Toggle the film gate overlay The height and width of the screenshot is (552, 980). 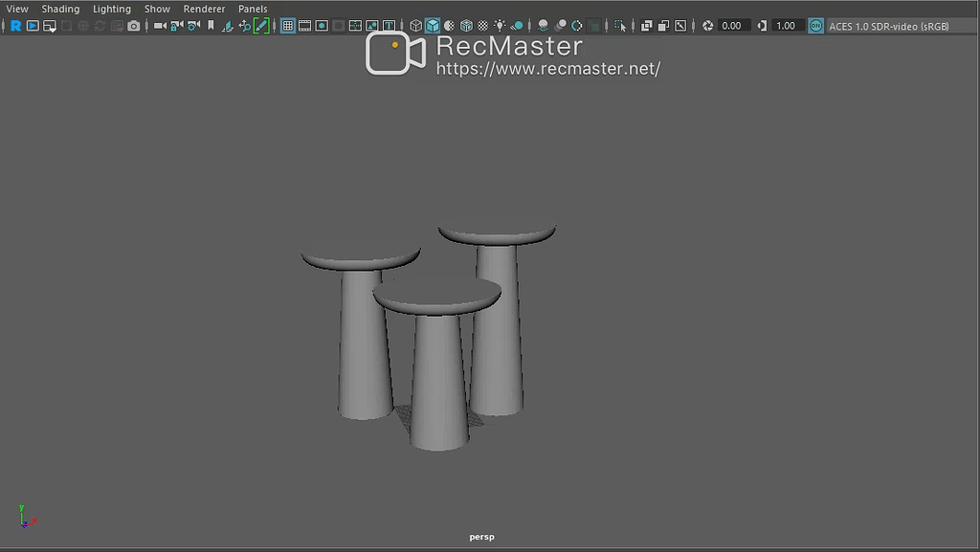click(x=304, y=26)
